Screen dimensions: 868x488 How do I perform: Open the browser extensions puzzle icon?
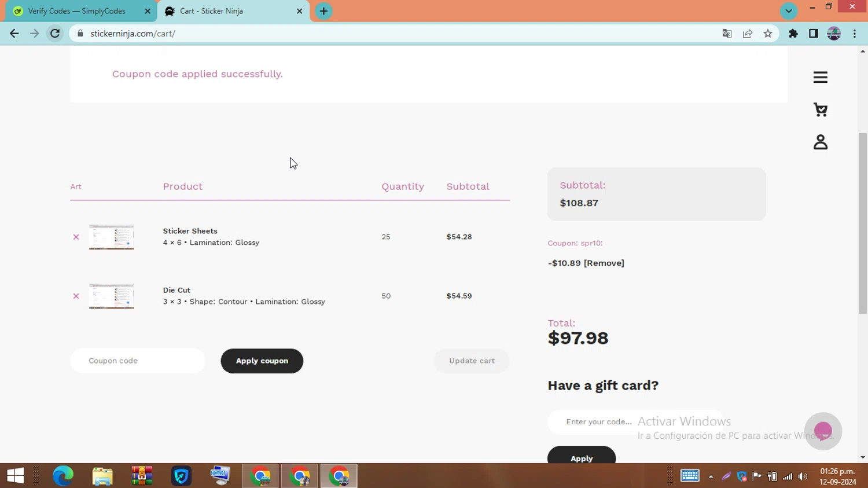pos(793,34)
